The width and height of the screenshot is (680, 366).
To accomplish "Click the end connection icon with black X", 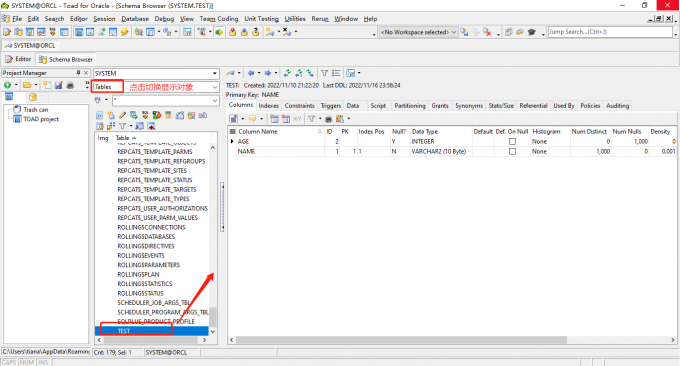I will coord(287,32).
